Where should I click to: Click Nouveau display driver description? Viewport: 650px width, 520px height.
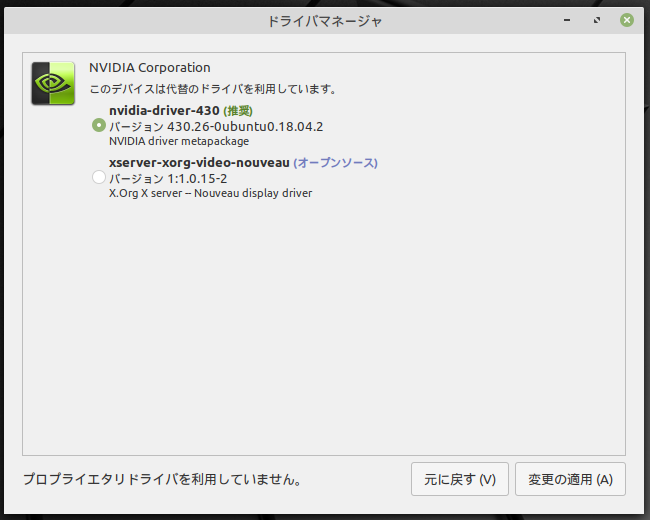click(211, 193)
